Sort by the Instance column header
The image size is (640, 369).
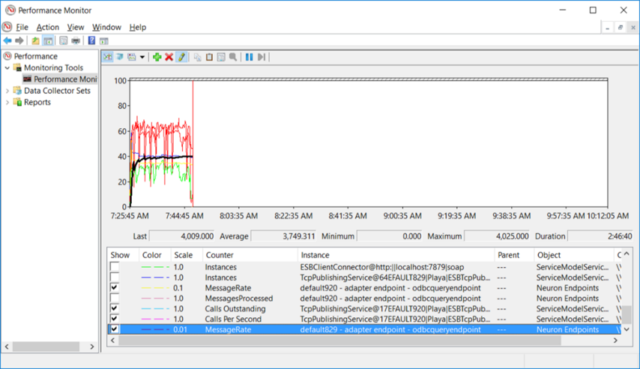(x=396, y=255)
